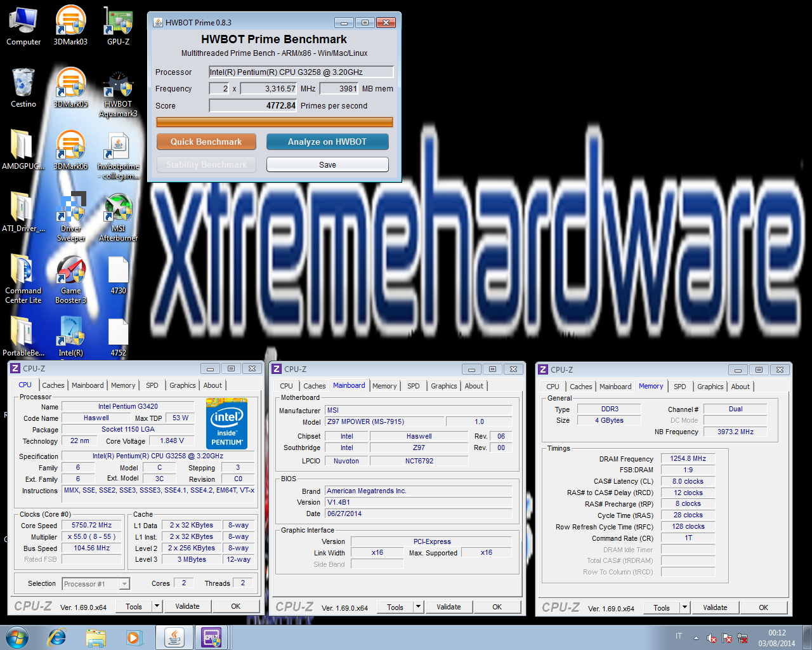Open Command Center Lite shortcut
The width and height of the screenshot is (812, 650).
tap(23, 279)
